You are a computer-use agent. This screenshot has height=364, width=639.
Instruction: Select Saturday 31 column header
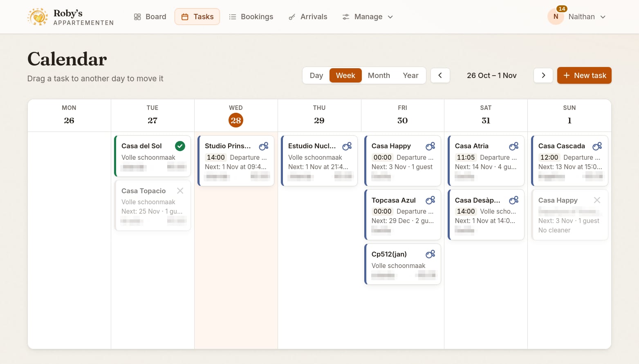point(486,115)
